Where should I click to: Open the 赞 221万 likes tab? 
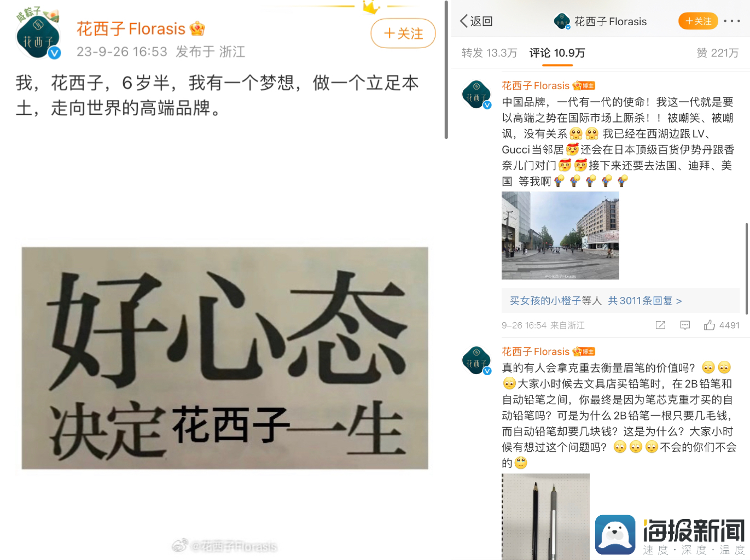pyautogui.click(x=717, y=53)
